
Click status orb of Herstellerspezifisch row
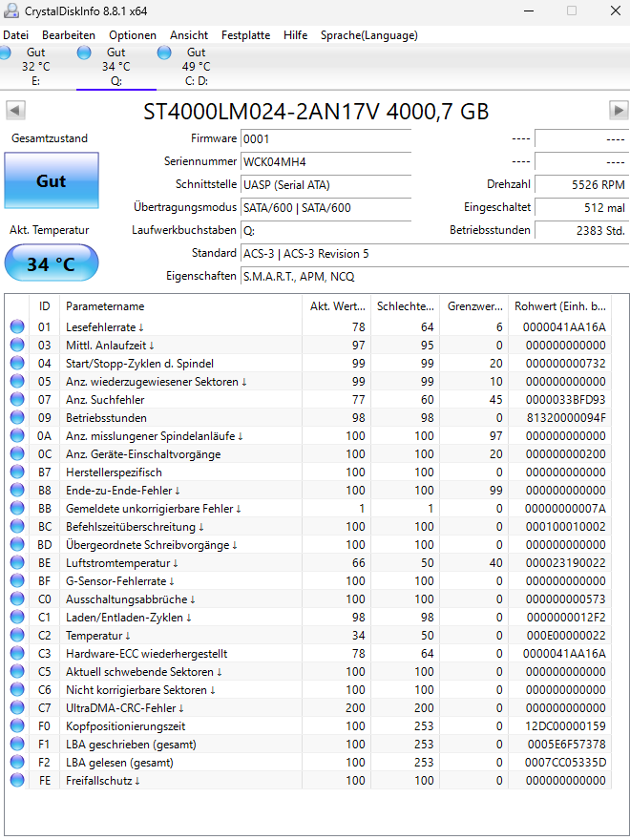click(18, 472)
